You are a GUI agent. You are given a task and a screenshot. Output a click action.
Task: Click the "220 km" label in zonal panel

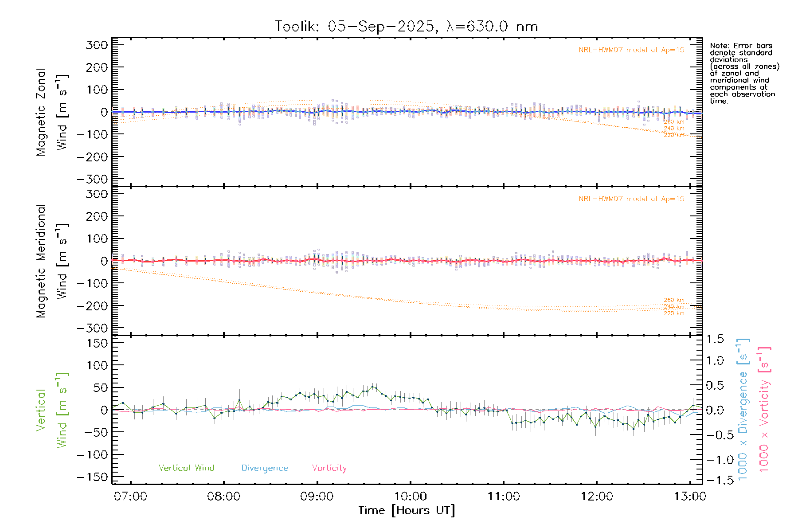point(673,135)
